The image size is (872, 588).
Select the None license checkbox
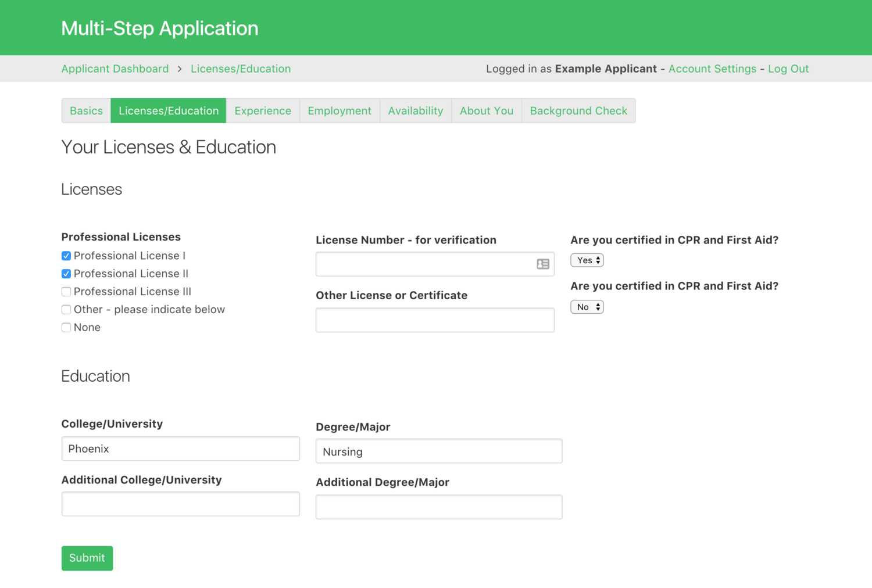66,328
